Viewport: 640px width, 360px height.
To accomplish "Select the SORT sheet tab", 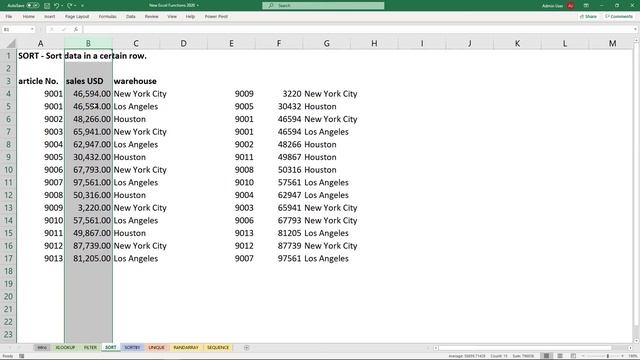I will tap(110, 348).
